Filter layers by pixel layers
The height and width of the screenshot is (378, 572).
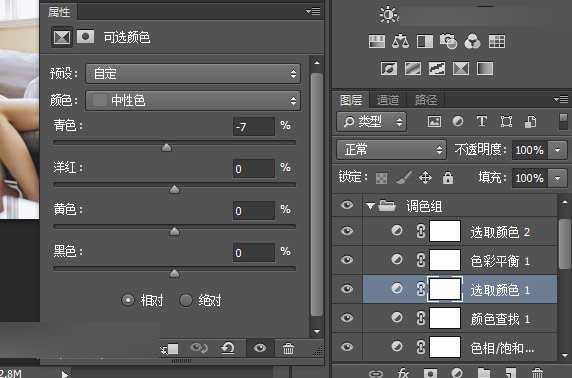434,121
